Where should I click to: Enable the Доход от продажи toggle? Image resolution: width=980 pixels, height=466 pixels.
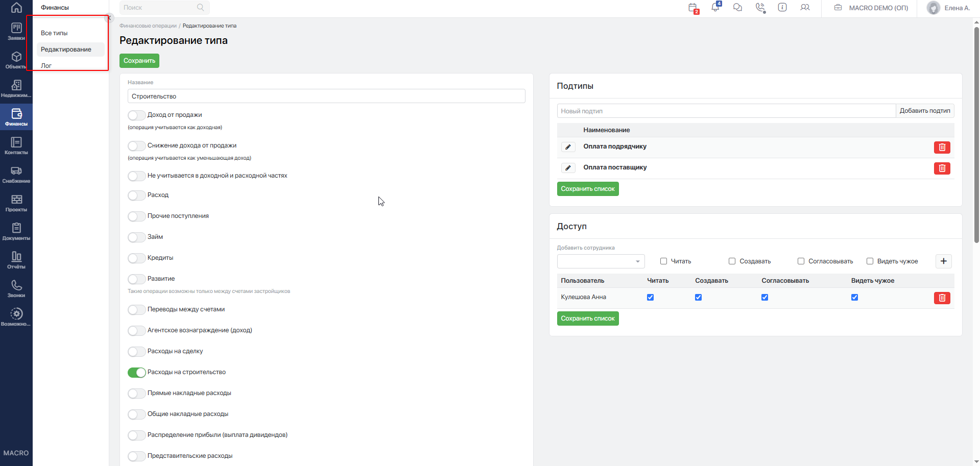[x=136, y=115]
